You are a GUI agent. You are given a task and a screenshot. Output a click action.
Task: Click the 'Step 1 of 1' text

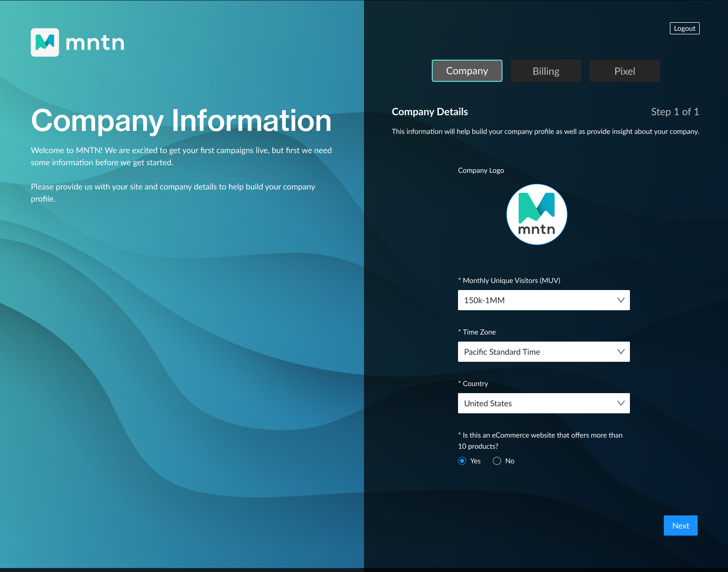pos(675,112)
